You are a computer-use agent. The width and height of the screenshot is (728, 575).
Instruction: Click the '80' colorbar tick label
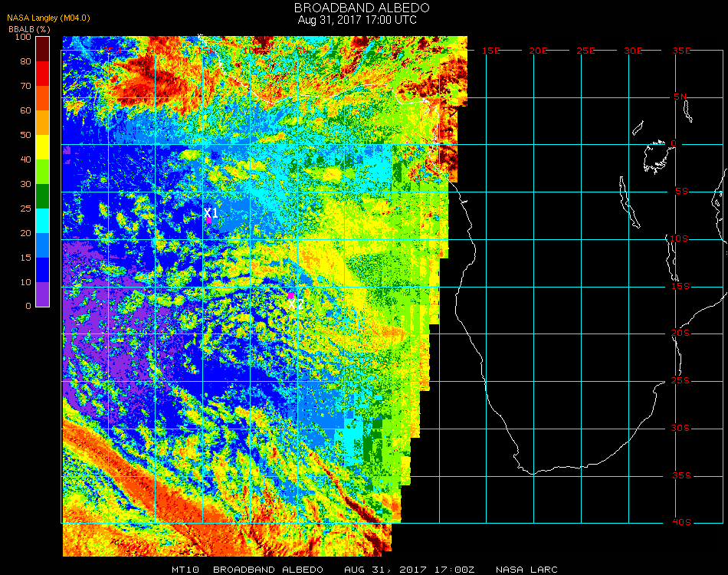point(25,61)
